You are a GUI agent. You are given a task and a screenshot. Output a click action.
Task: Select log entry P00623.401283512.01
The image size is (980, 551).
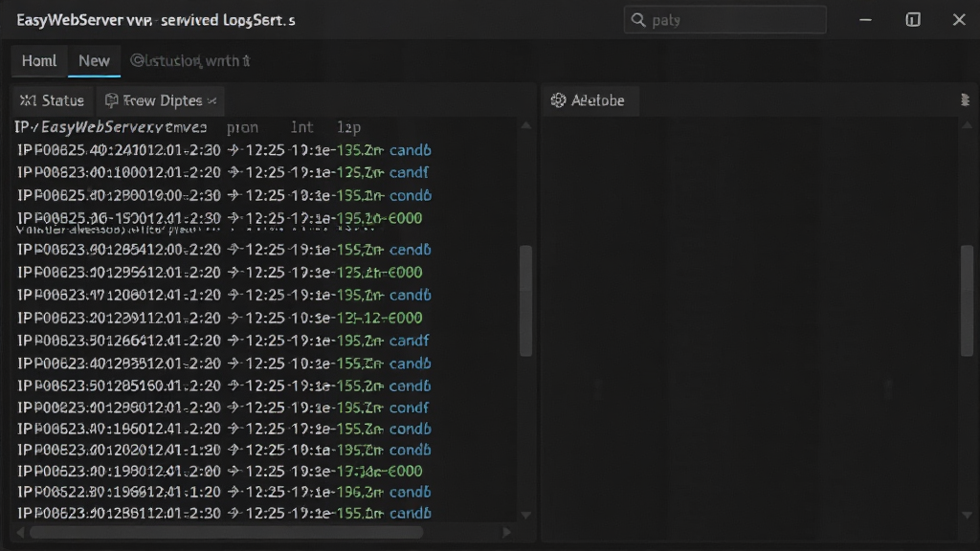[x=224, y=363]
